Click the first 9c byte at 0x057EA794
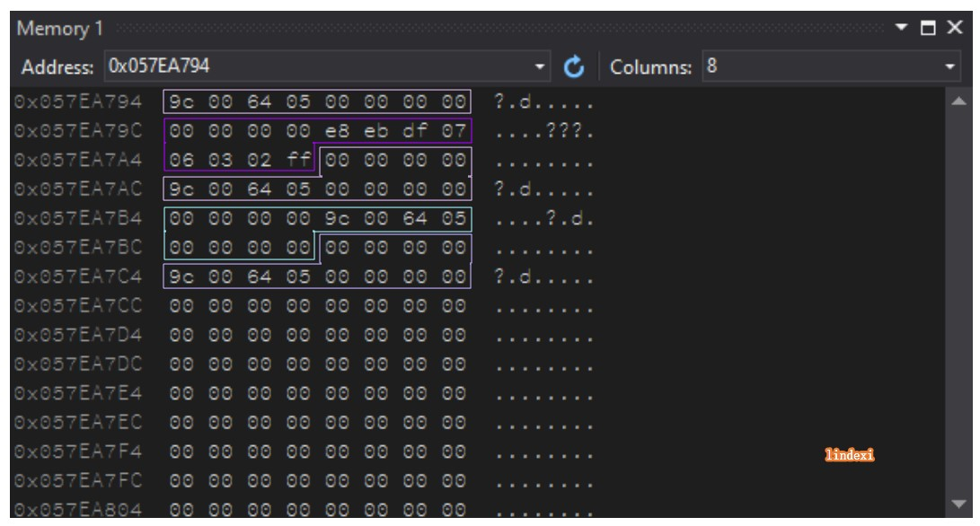Screen dimensions: 980x526 point(181,101)
